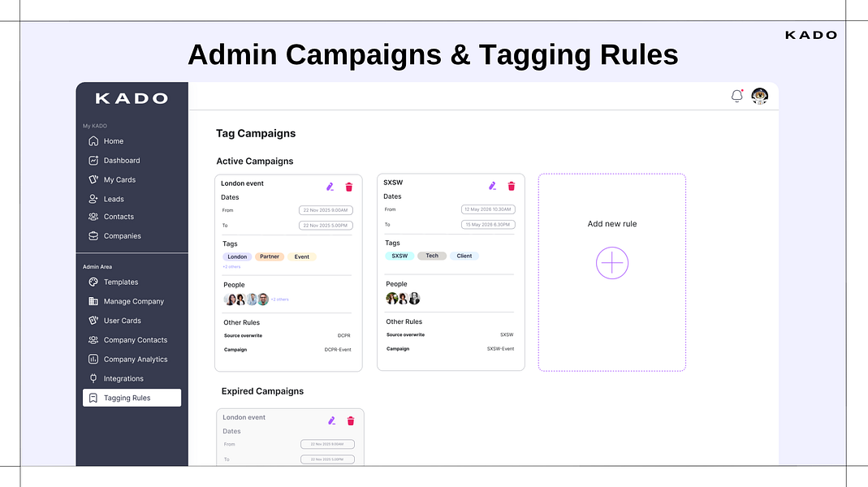The height and width of the screenshot is (487, 868).
Task: Open SXSW From date field
Action: pos(488,209)
